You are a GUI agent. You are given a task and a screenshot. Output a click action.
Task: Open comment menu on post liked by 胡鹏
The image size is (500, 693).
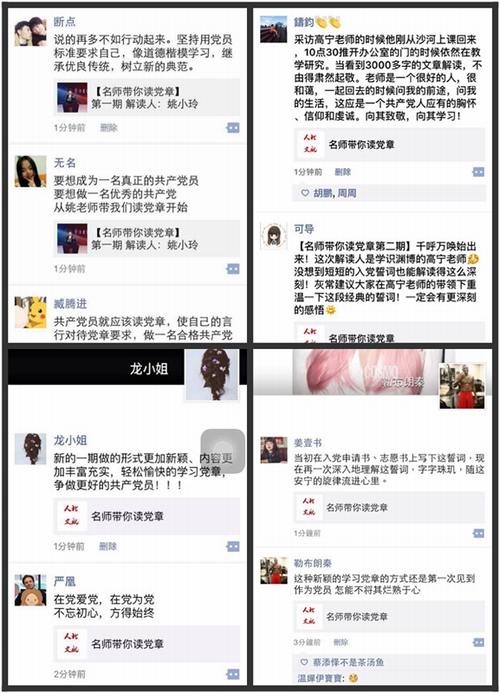tap(478, 172)
